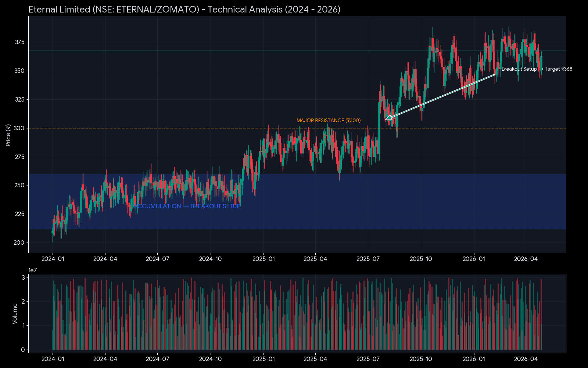The height and width of the screenshot is (368, 588).
Task: Select the "MAJOR RESISTANCE (₹300)" annotation label
Action: pos(329,121)
